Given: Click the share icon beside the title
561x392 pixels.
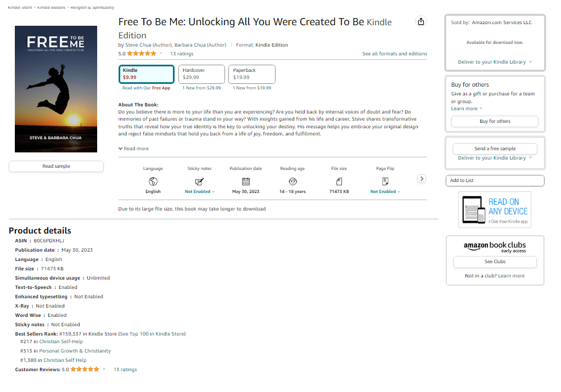Looking at the screenshot, I should click(x=421, y=21).
